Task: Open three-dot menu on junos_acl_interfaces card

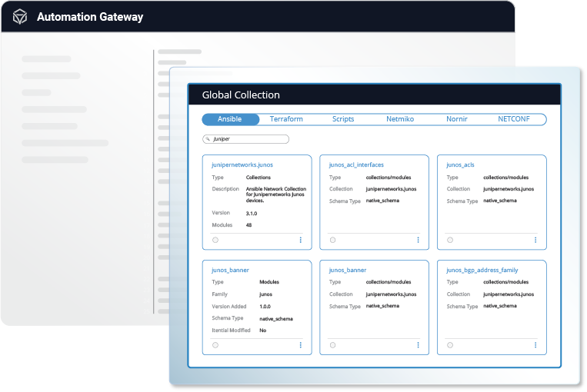Action: [418, 240]
